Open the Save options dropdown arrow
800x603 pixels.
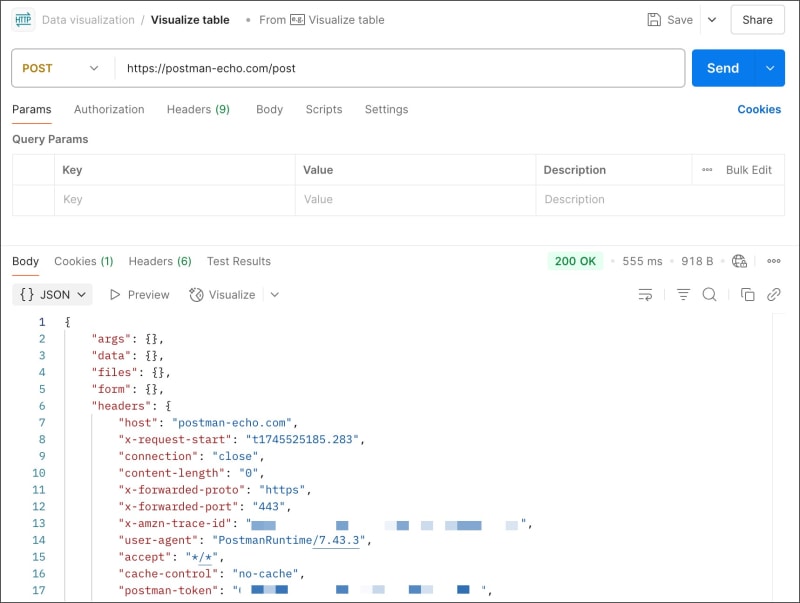pyautogui.click(x=712, y=20)
